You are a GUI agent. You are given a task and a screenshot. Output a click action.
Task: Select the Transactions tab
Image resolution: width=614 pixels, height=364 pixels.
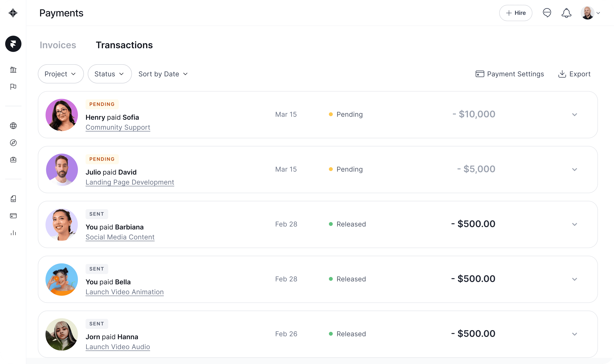124,45
